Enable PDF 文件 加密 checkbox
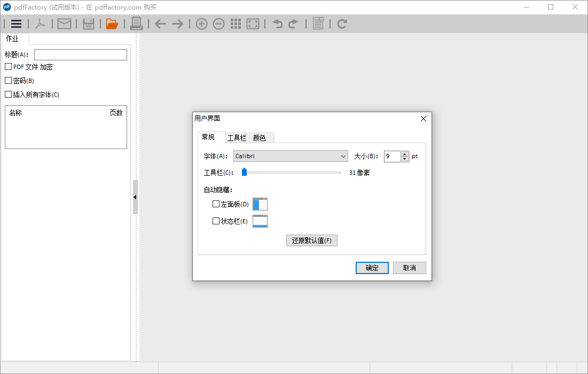 [x=8, y=66]
